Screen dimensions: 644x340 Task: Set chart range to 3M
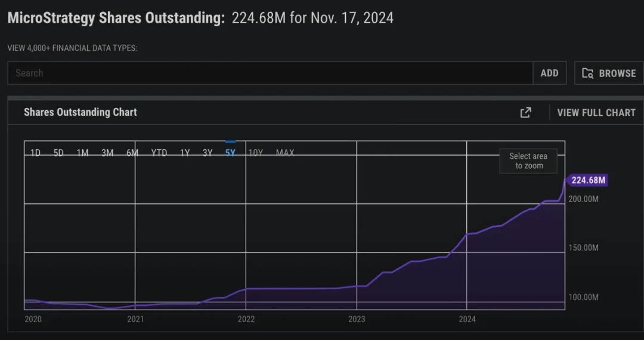tap(107, 153)
